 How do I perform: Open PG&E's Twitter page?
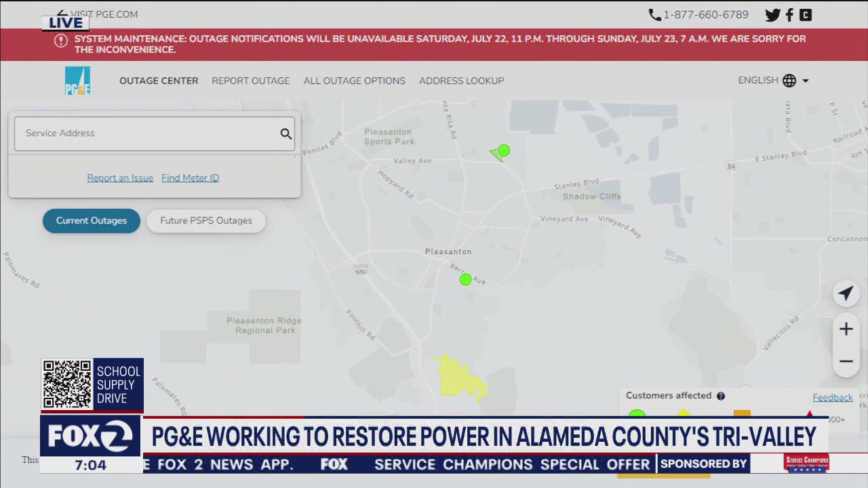click(x=772, y=14)
